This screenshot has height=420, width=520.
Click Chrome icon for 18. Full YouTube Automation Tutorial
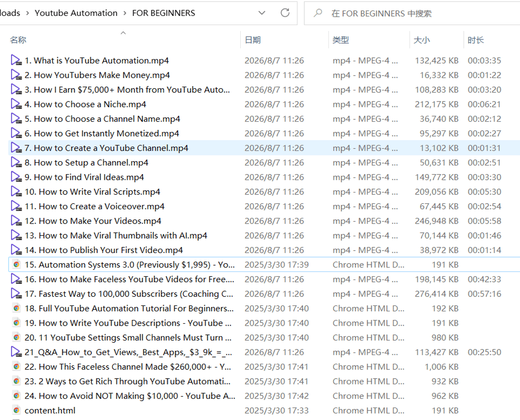pyautogui.click(x=16, y=308)
